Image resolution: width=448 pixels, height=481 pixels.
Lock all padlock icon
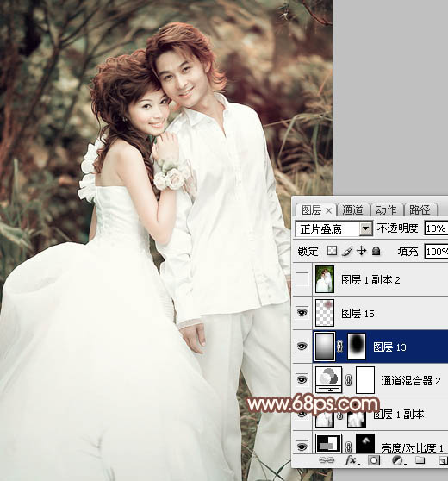[376, 251]
